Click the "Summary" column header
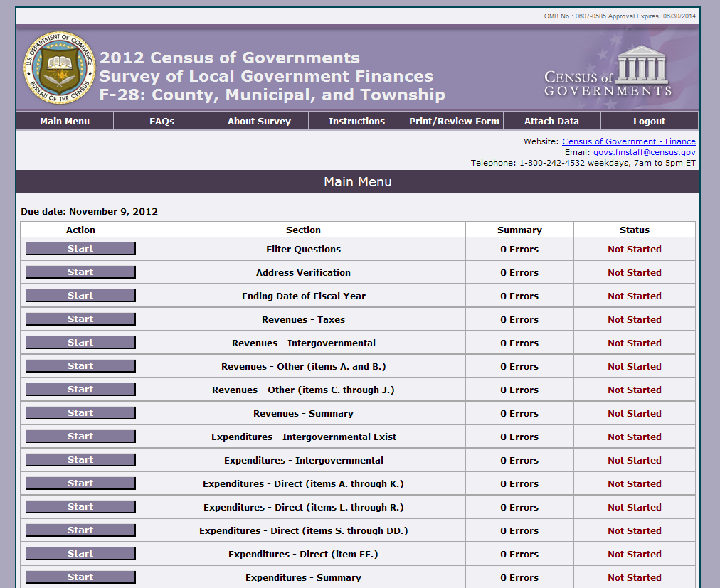 (x=519, y=230)
